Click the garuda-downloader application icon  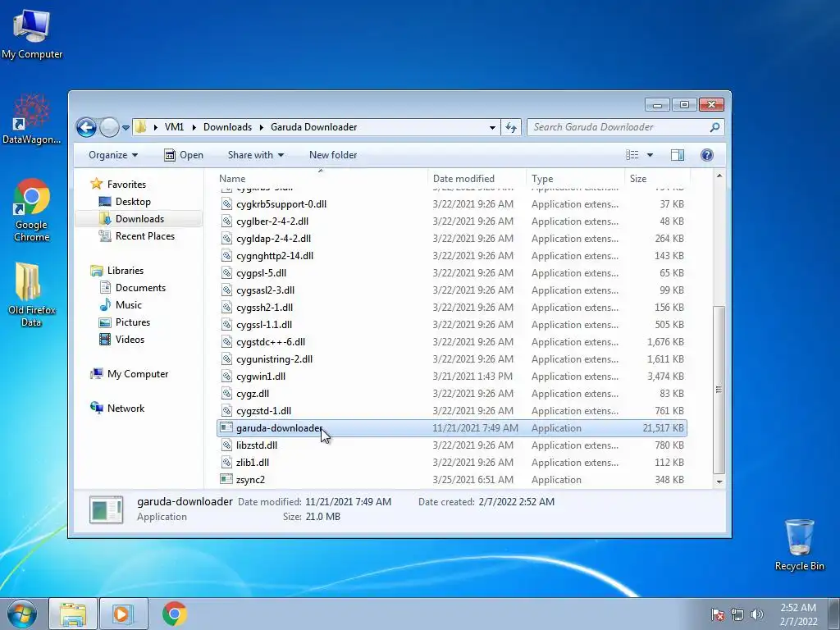(226, 427)
